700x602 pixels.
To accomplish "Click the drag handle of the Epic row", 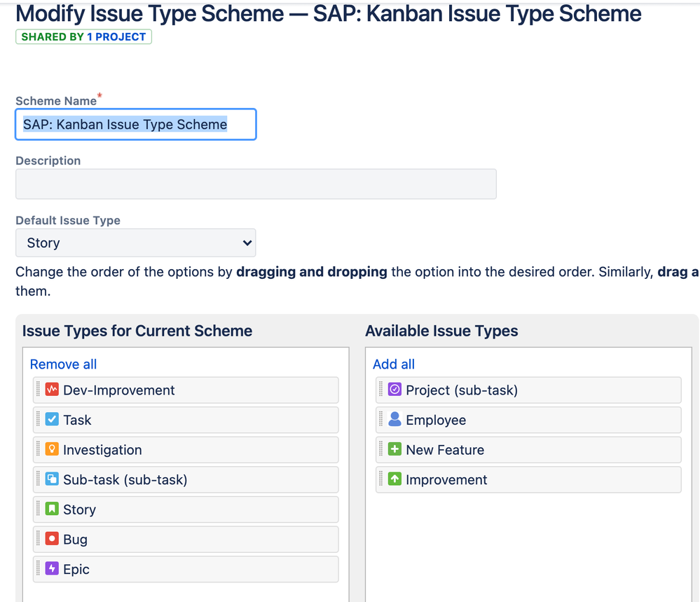I will [38, 569].
